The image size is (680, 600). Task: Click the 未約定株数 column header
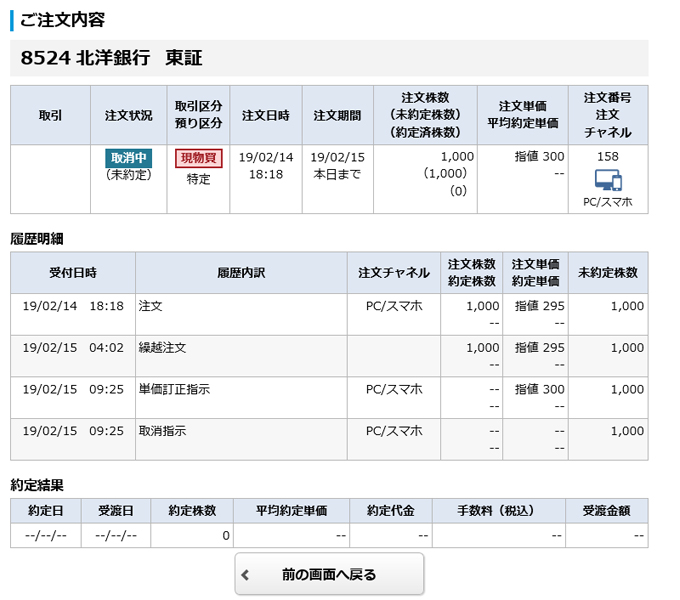coord(608,273)
